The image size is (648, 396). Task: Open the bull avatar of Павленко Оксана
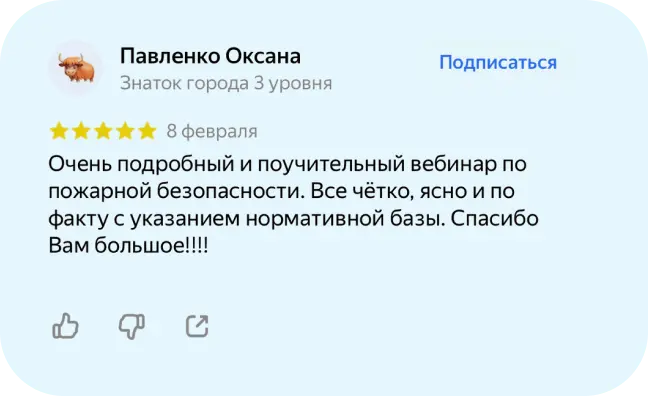point(76,68)
